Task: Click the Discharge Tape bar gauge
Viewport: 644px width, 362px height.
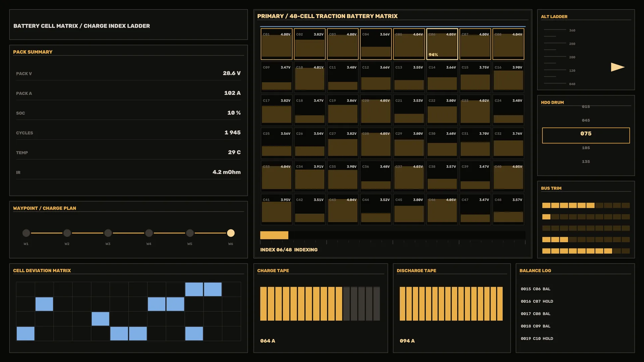Action: coord(451,304)
